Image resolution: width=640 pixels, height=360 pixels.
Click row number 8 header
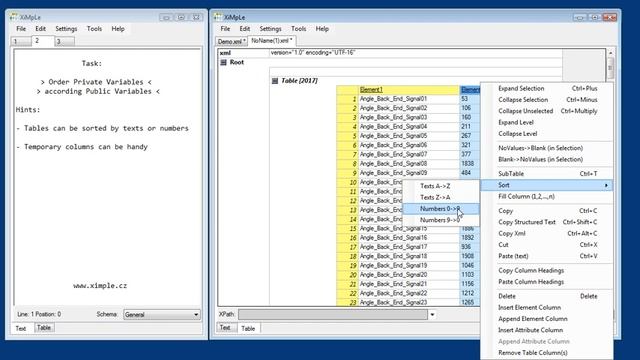347,164
